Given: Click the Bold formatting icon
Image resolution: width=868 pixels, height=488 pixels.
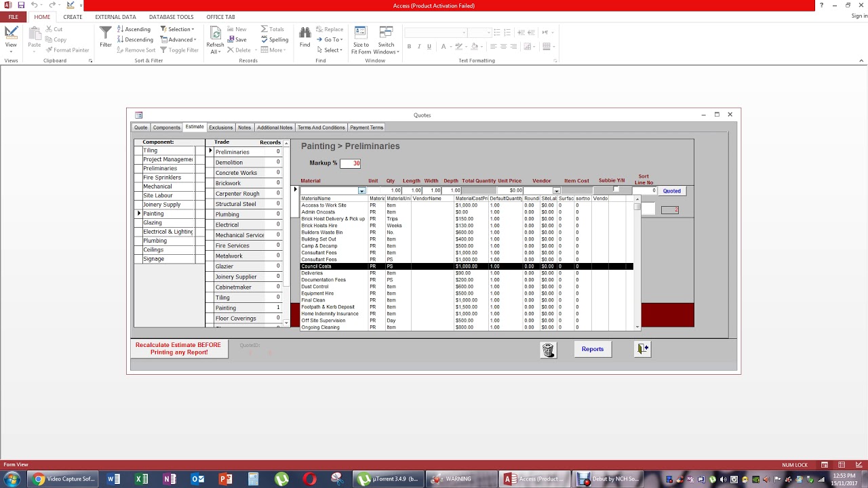Looking at the screenshot, I should 409,46.
